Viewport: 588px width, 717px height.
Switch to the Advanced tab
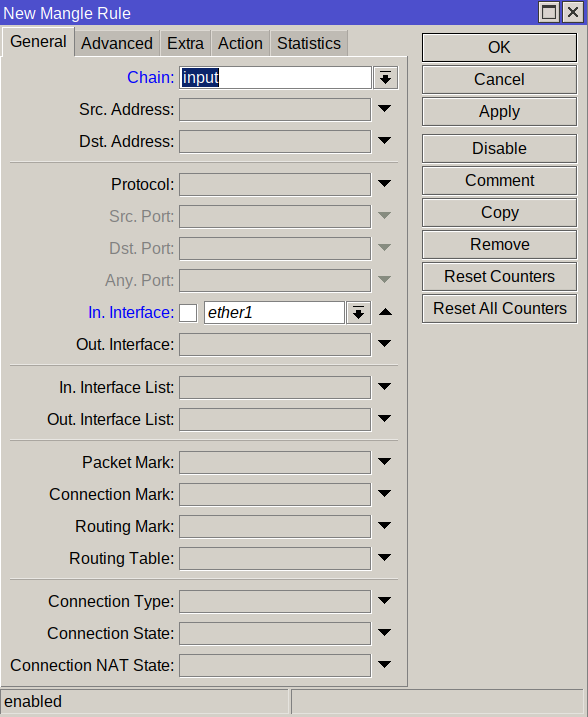point(117,43)
